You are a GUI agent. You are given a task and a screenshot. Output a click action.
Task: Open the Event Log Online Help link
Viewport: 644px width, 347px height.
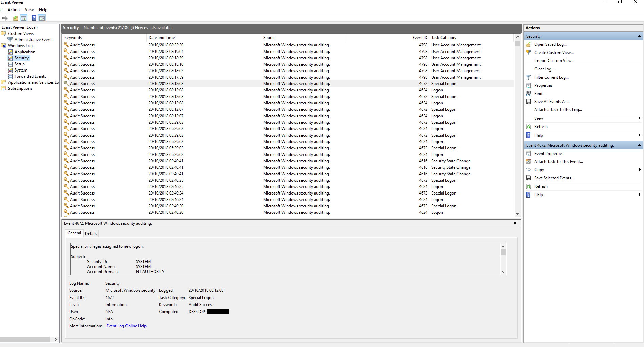pyautogui.click(x=126, y=326)
